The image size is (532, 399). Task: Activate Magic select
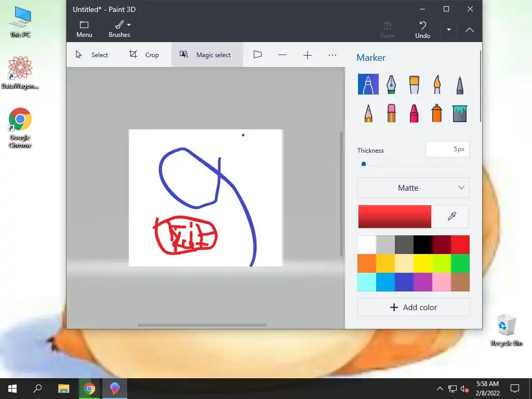tap(207, 55)
